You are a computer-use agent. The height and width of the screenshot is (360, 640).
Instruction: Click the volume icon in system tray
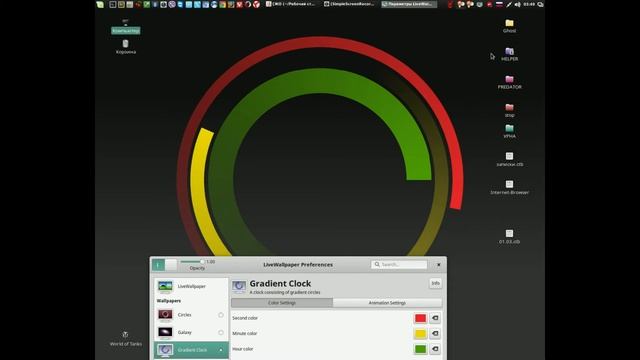pos(518,4)
